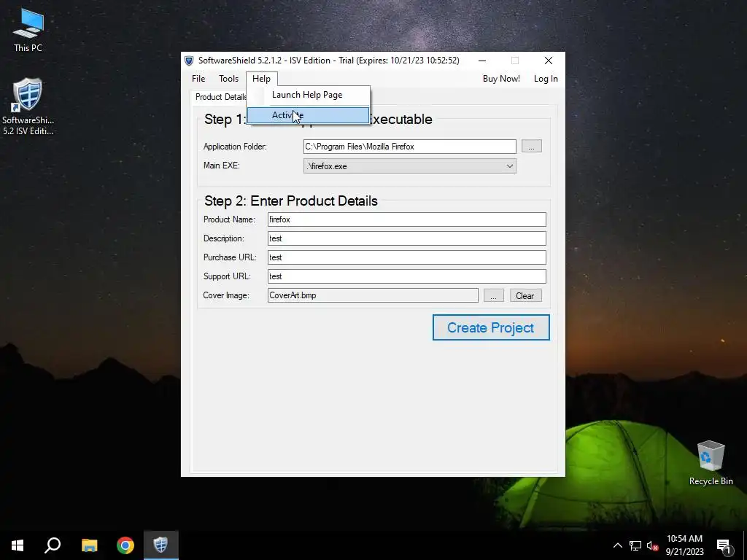Click the Buy Now! link
747x560 pixels.
[x=501, y=79]
